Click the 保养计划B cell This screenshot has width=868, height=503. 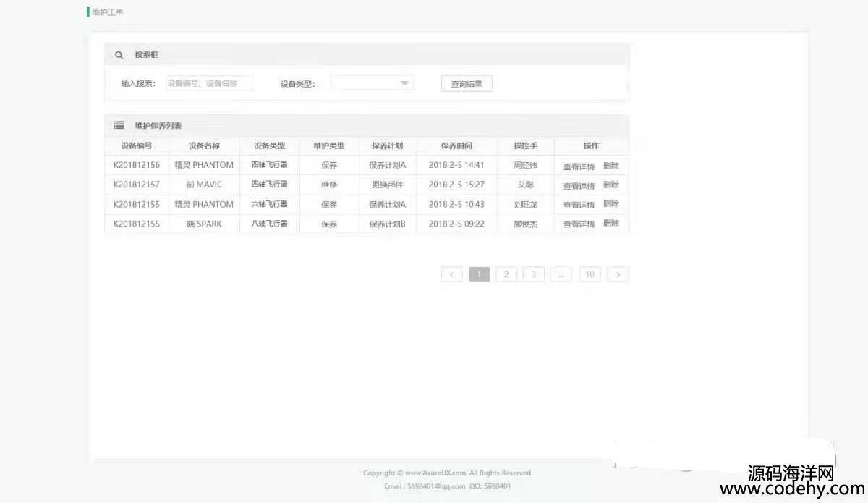click(x=387, y=224)
